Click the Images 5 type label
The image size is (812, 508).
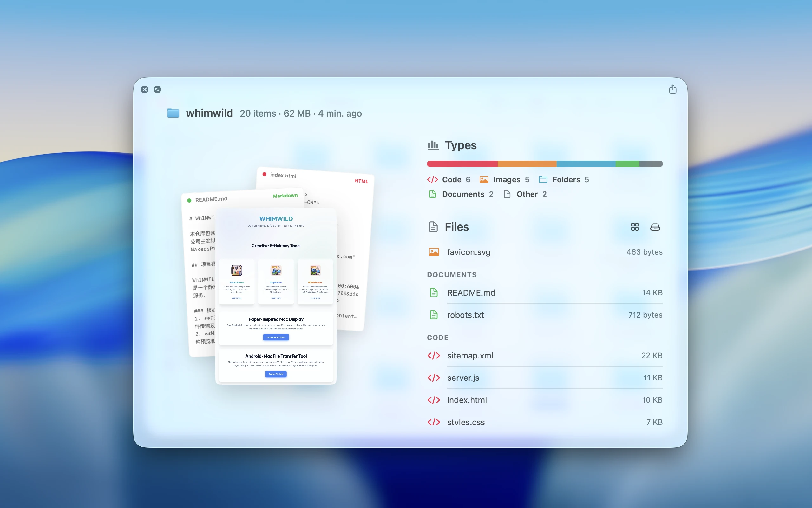point(511,179)
